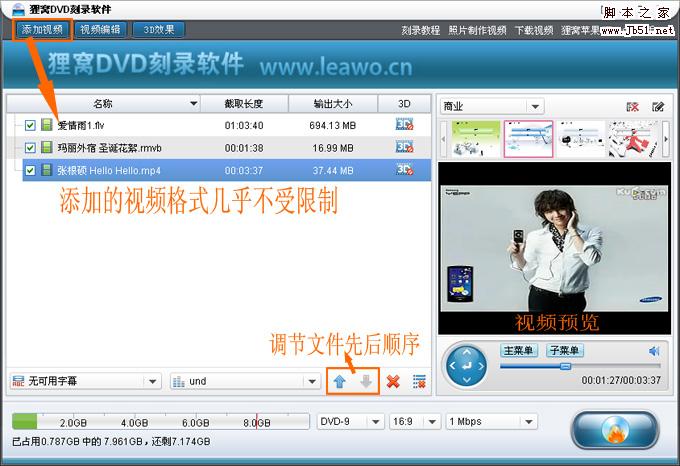This screenshot has height=466, width=680.
Task: Select the red figure menu template thumbnail
Action: 633,139
